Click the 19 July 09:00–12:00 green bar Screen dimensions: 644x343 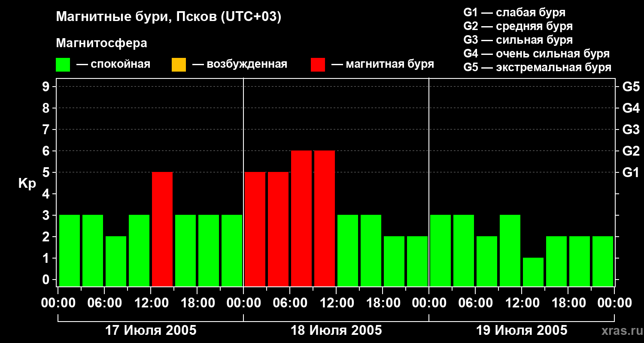(x=510, y=250)
